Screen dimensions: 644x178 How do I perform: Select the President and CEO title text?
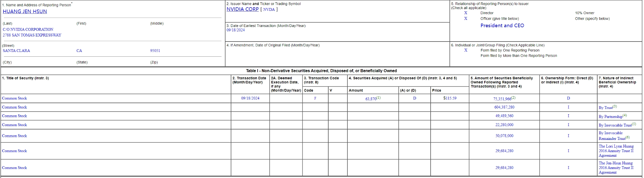tap(502, 26)
